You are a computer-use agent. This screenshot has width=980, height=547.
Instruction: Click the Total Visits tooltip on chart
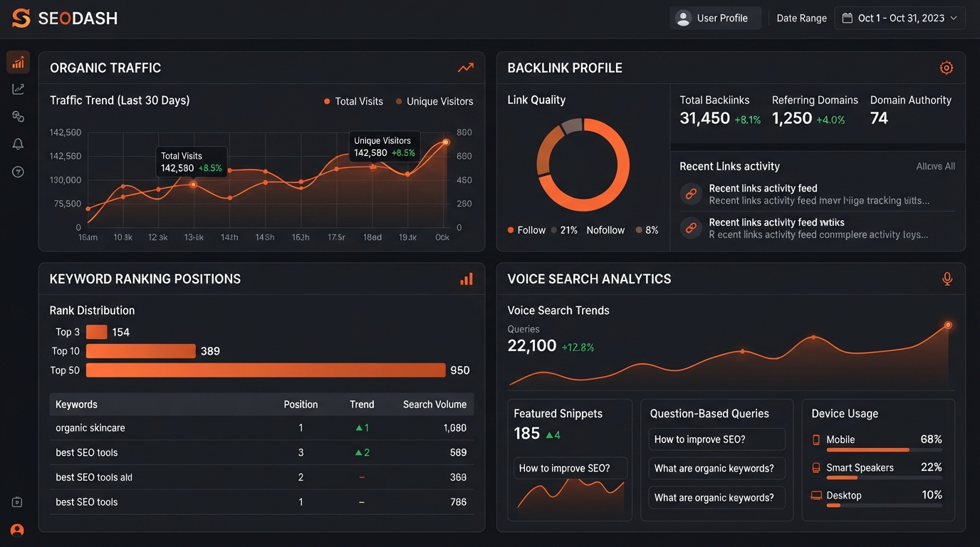pos(192,162)
